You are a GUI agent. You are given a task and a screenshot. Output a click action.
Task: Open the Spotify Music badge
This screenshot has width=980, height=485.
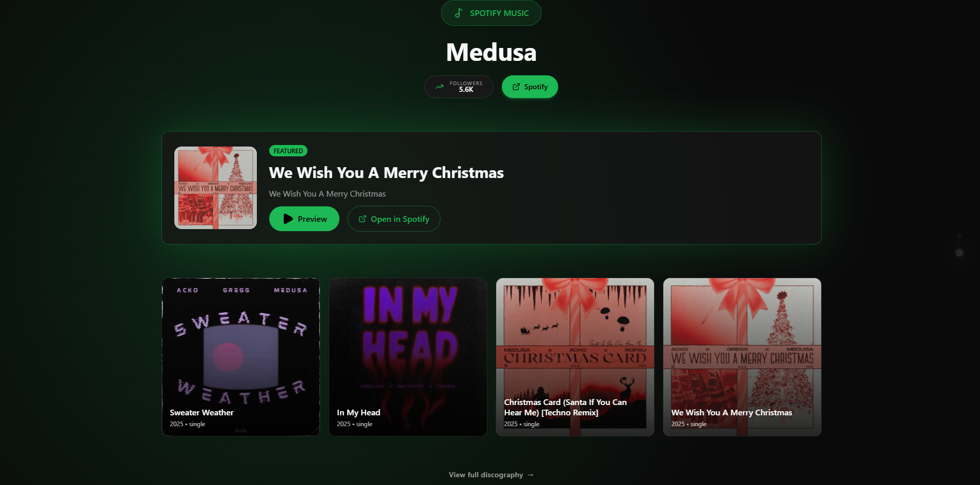[x=491, y=13]
